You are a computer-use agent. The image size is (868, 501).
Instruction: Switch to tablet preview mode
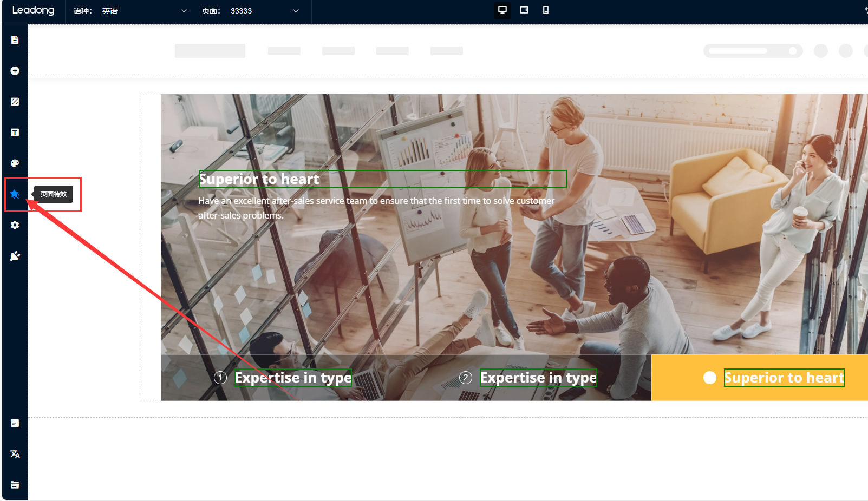524,10
